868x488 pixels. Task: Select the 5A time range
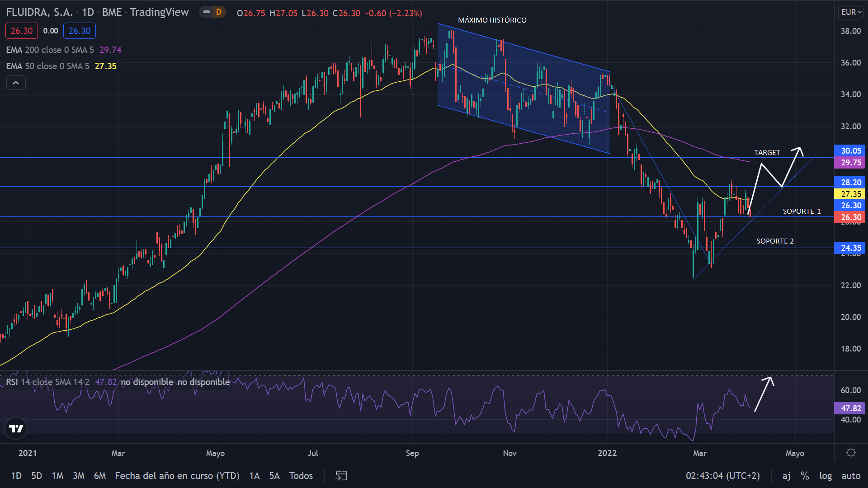(274, 476)
